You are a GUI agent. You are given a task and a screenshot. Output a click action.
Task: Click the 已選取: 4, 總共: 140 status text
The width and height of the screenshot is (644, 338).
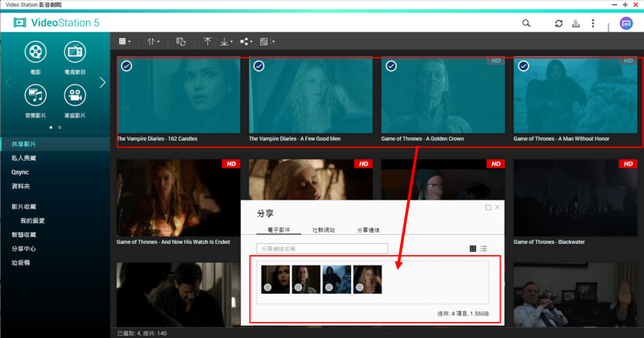coord(142,333)
